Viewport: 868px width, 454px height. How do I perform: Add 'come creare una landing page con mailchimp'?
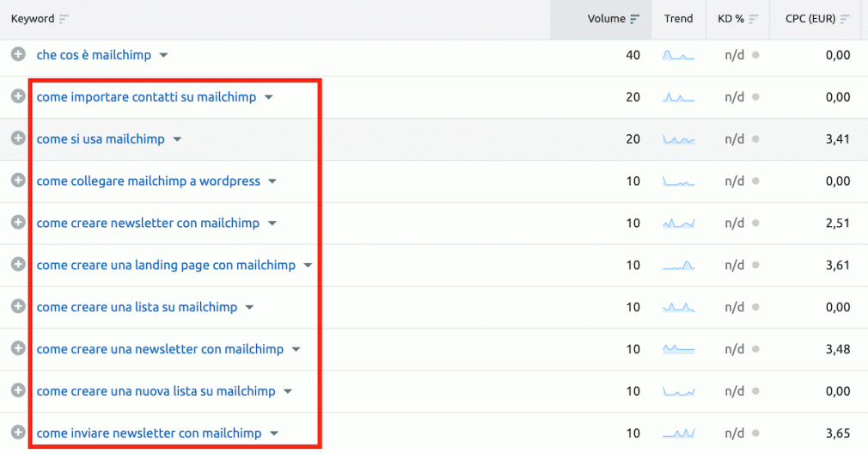(18, 265)
